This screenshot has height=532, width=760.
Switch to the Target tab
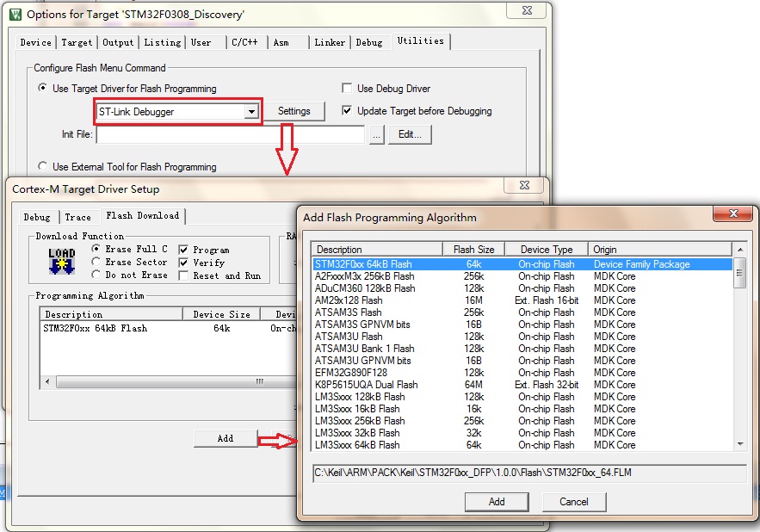tap(77, 43)
